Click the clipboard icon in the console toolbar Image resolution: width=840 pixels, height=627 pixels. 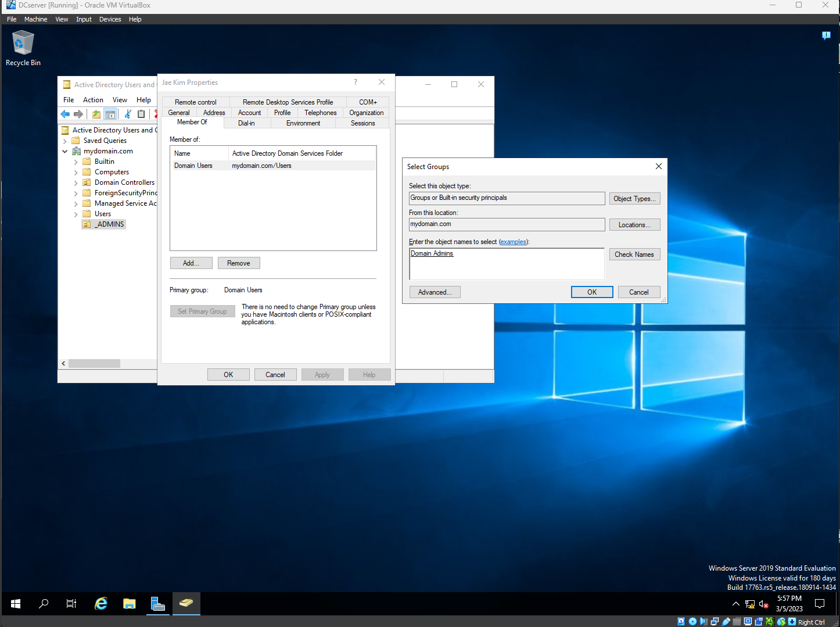(141, 114)
